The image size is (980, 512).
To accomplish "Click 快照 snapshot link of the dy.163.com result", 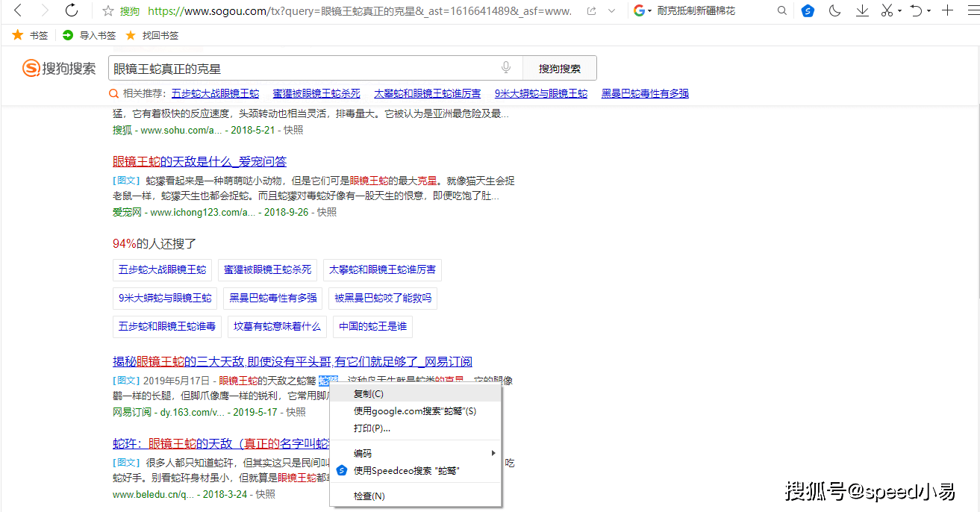I will 296,412.
